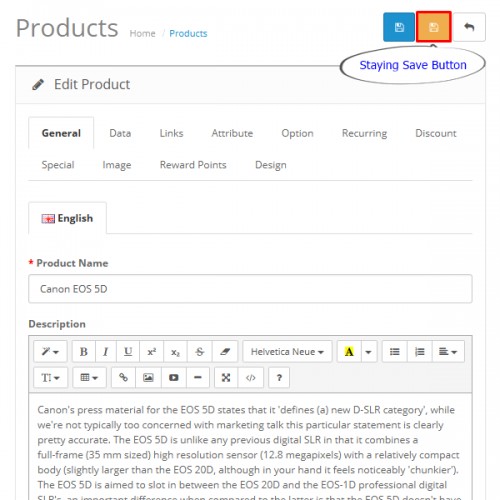Toggle bold formatting in the editor
This screenshot has height=500, width=500.
coord(84,351)
